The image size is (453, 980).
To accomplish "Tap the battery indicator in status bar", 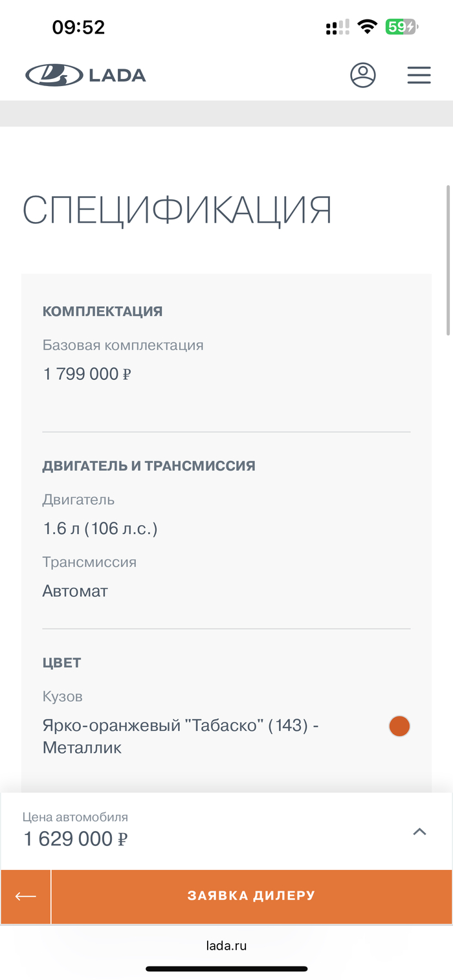I will tap(401, 27).
